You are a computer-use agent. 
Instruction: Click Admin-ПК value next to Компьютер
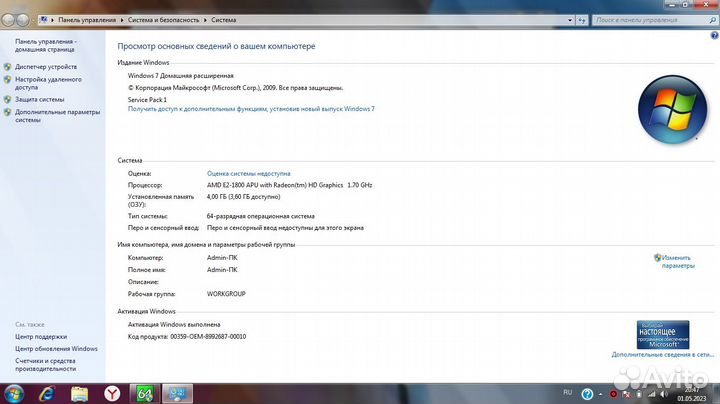pyautogui.click(x=222, y=258)
